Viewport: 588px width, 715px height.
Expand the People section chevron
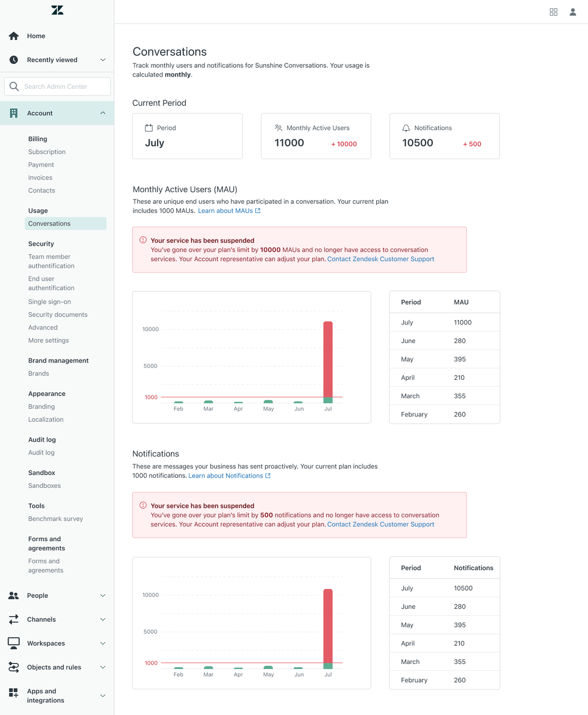point(103,595)
